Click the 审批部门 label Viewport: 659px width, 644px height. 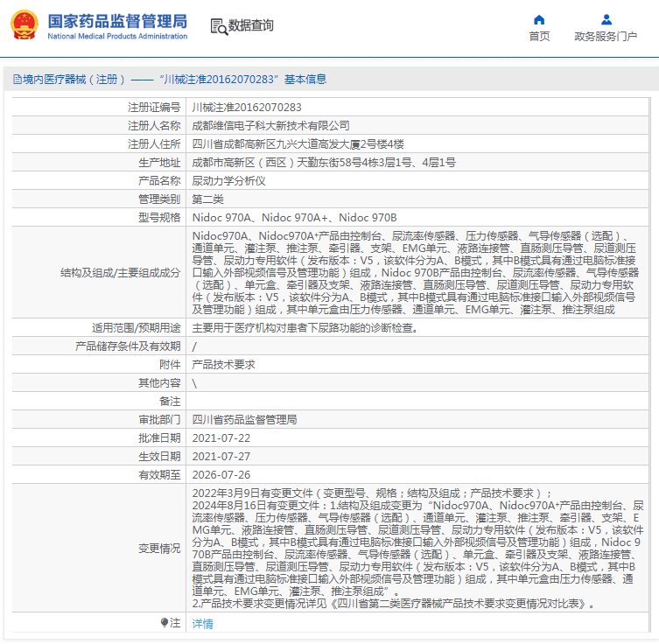(159, 420)
